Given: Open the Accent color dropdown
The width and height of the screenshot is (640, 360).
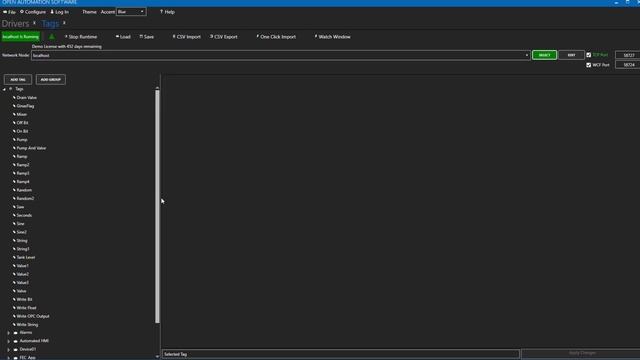Looking at the screenshot, I should (131, 12).
